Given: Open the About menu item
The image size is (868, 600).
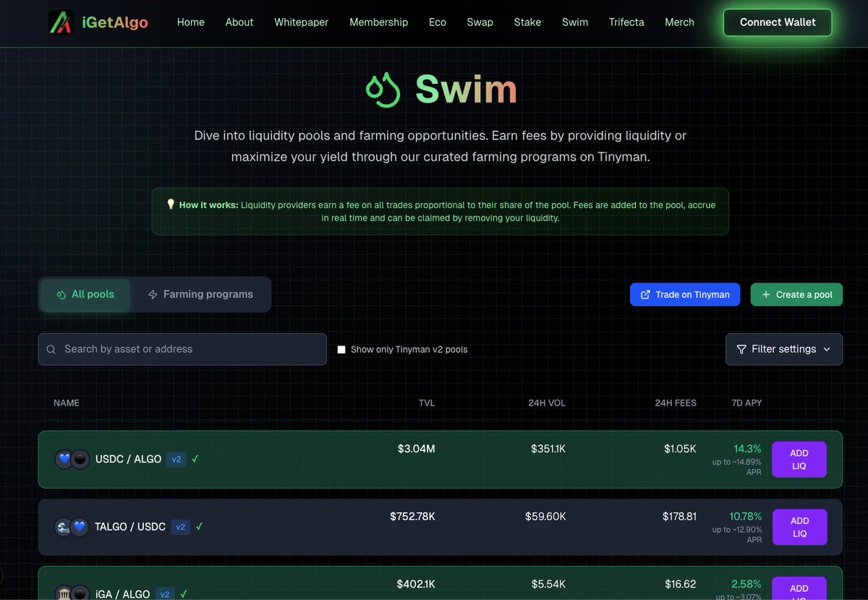Looking at the screenshot, I should pos(239,22).
